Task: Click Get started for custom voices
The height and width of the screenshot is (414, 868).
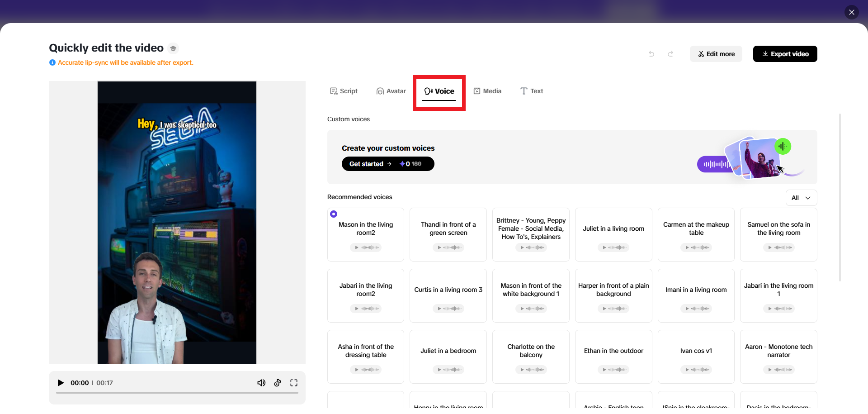Action: pyautogui.click(x=388, y=164)
